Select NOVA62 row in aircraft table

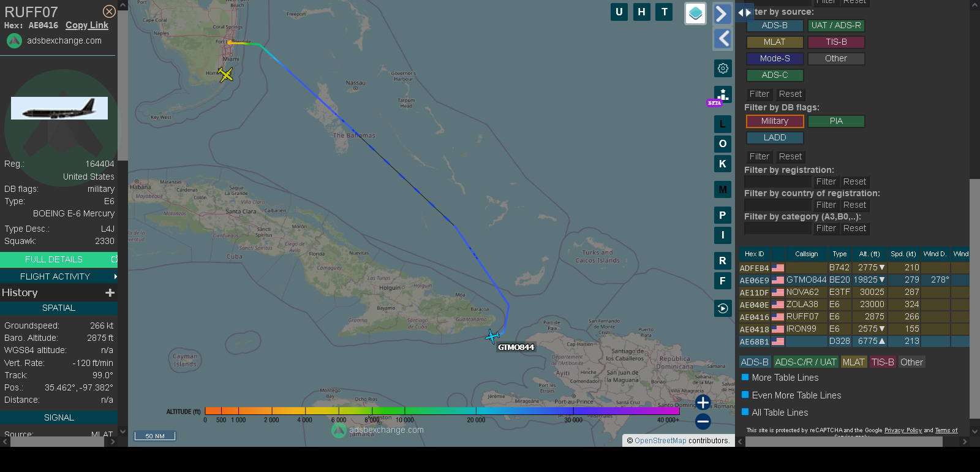point(854,292)
